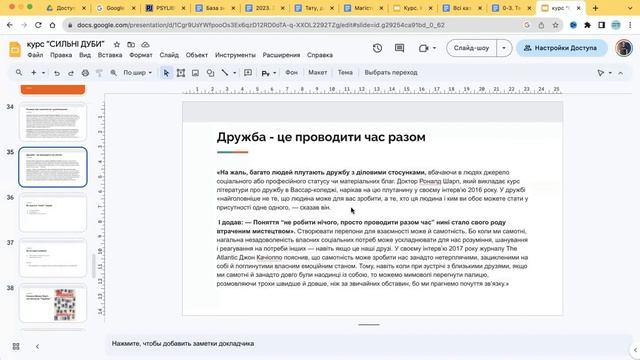Switch to grid view icon
Screen dimensions: 640x360
(16, 346)
